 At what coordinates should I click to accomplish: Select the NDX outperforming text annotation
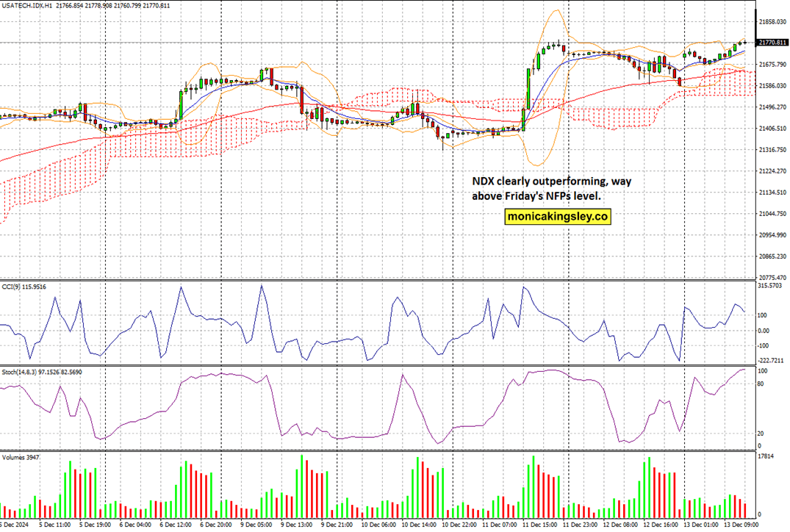(553, 188)
